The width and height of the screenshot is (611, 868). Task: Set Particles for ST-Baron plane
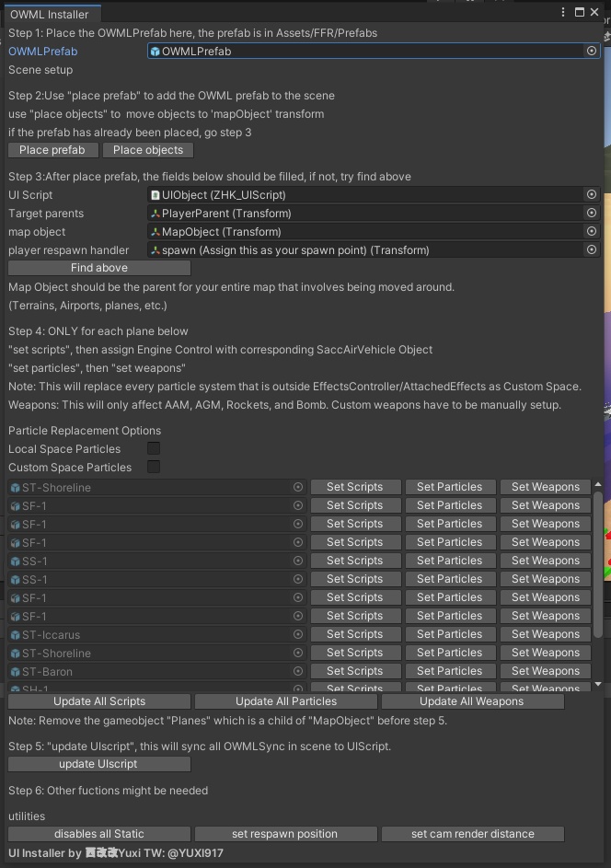450,671
